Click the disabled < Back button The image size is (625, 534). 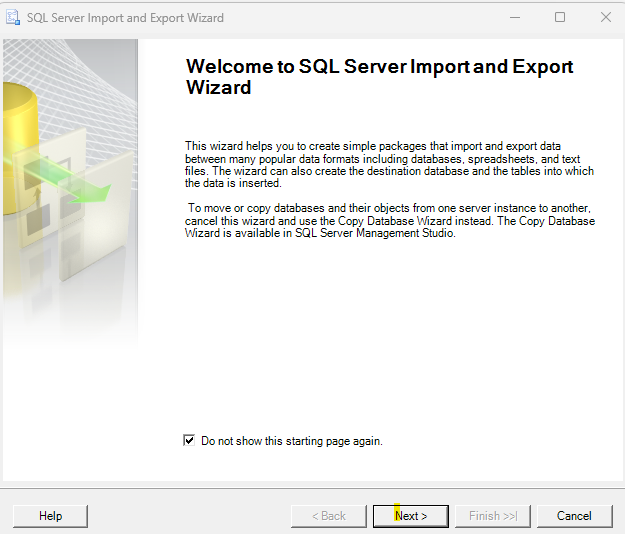[329, 516]
